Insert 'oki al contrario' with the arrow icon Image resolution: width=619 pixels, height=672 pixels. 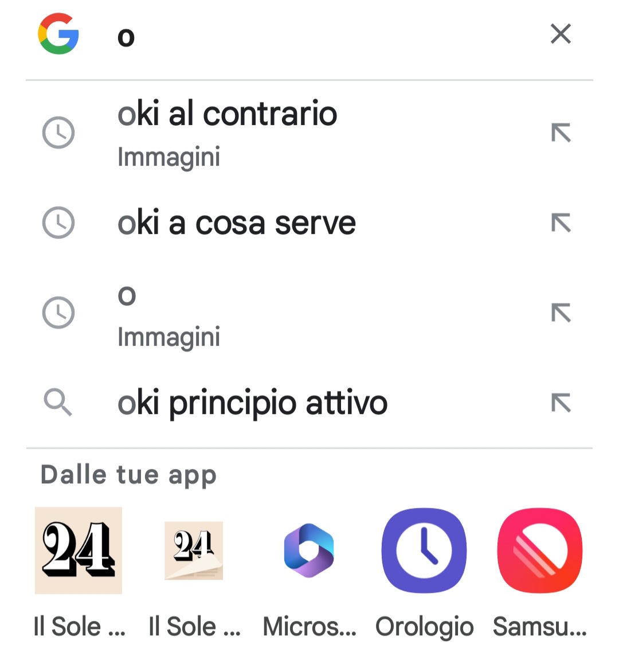click(561, 132)
